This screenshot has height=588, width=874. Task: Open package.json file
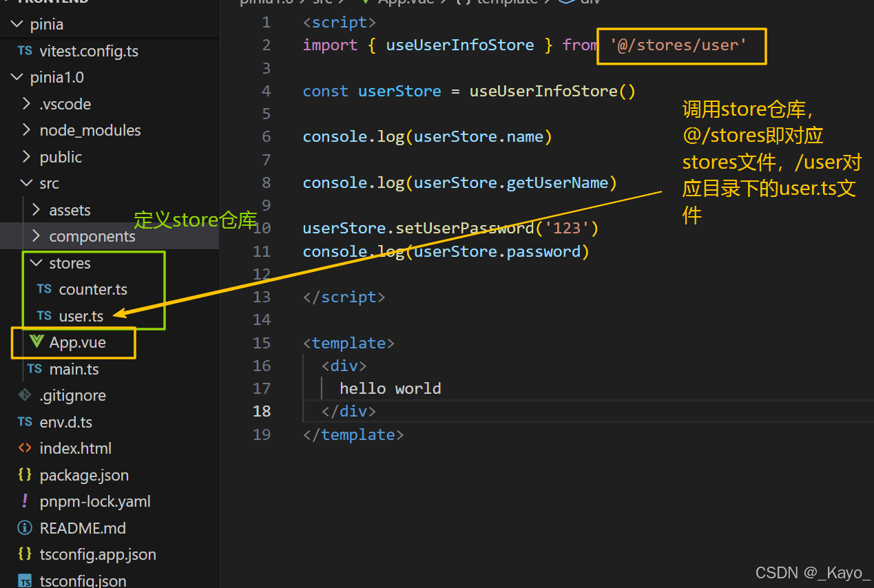click(84, 475)
